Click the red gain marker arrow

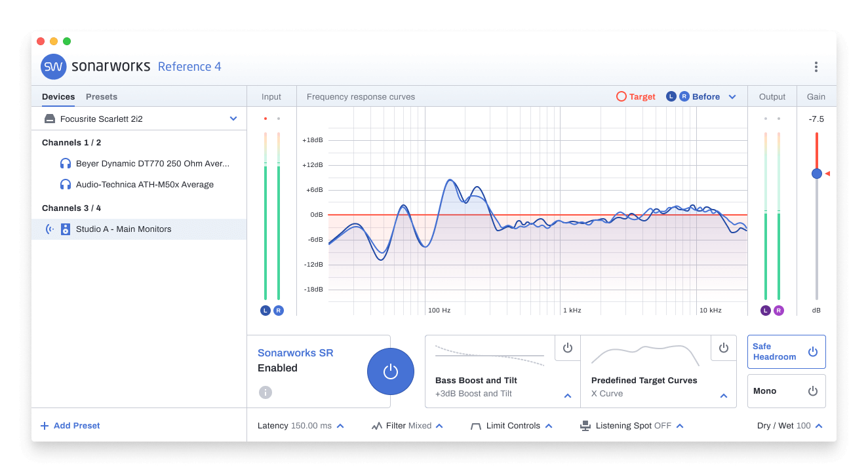827,174
